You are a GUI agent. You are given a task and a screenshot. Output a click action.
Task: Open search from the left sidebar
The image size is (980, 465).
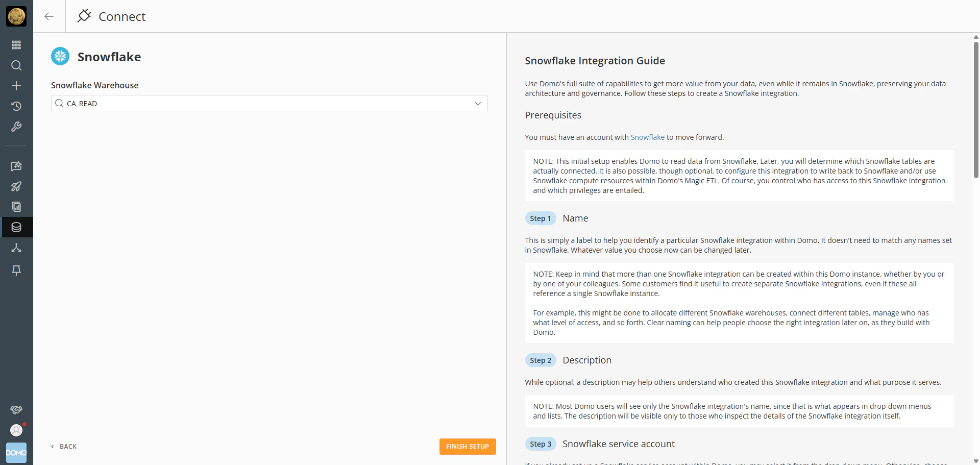click(16, 65)
